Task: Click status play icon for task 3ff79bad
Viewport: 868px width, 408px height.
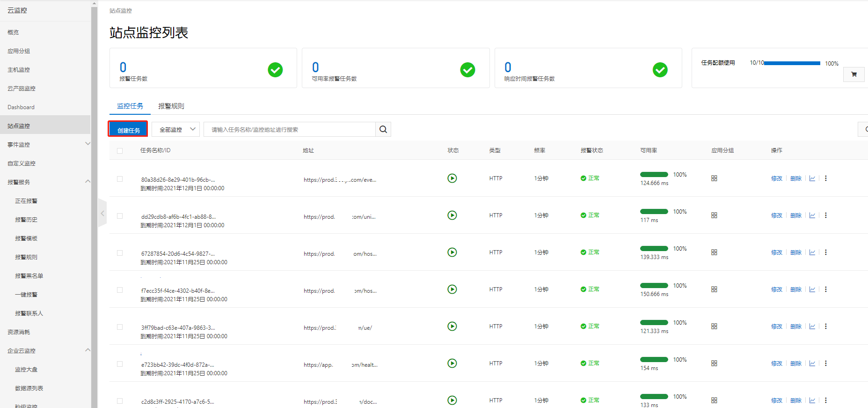Action: [452, 326]
